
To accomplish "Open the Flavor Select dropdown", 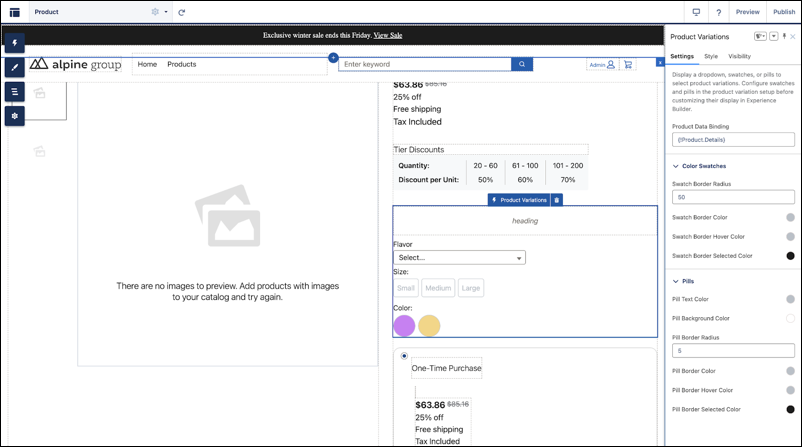I will pyautogui.click(x=459, y=258).
